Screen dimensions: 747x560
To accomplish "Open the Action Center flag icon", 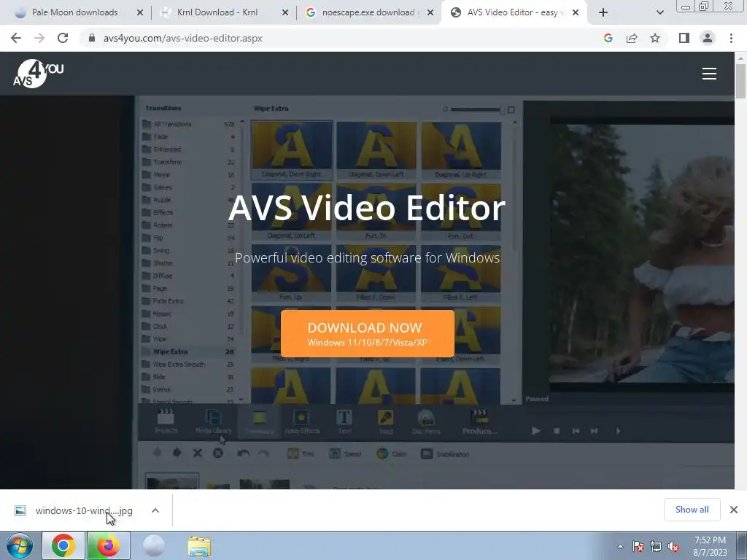I will (638, 547).
